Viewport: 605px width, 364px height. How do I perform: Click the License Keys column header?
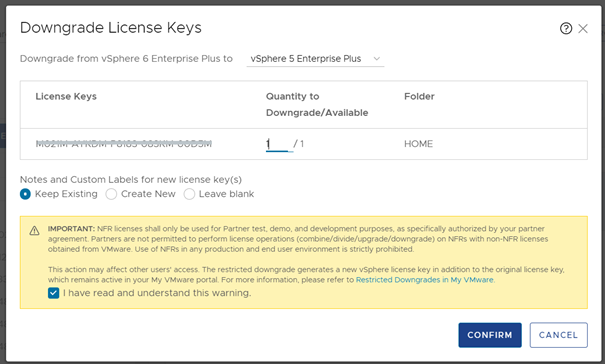66,96
